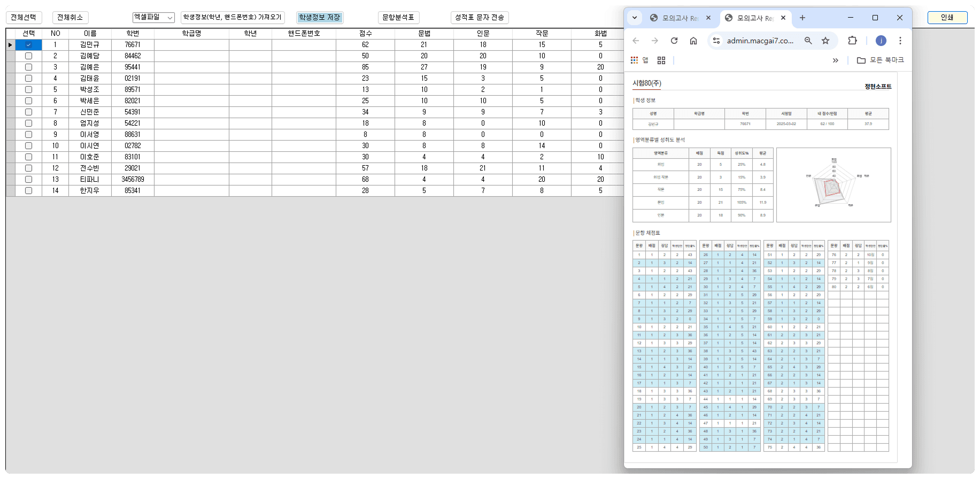980x479 pixels.
Task: Go forward in the browser window
Action: coord(655,41)
